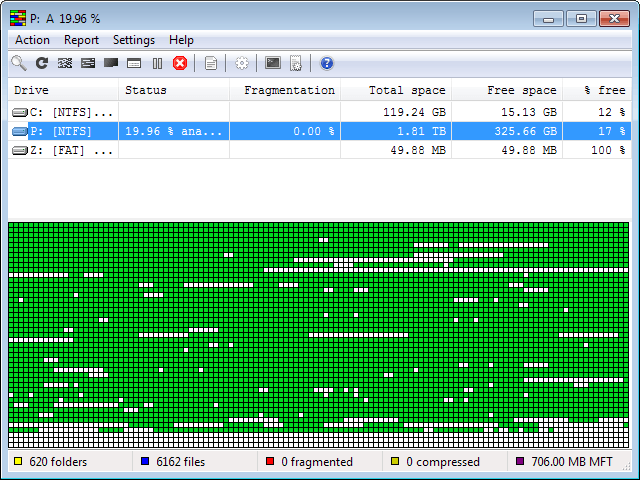Pause the running defragmentation
The image size is (640, 480).
pos(157,63)
